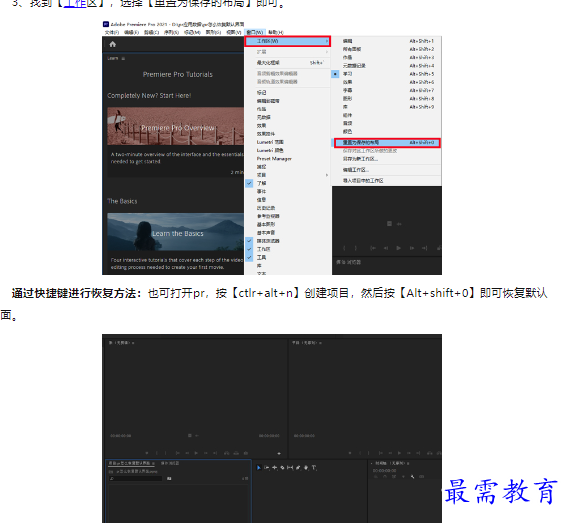Select the Ripple Edit tool
Image resolution: width=566 pixels, height=523 pixels.
pos(275,467)
